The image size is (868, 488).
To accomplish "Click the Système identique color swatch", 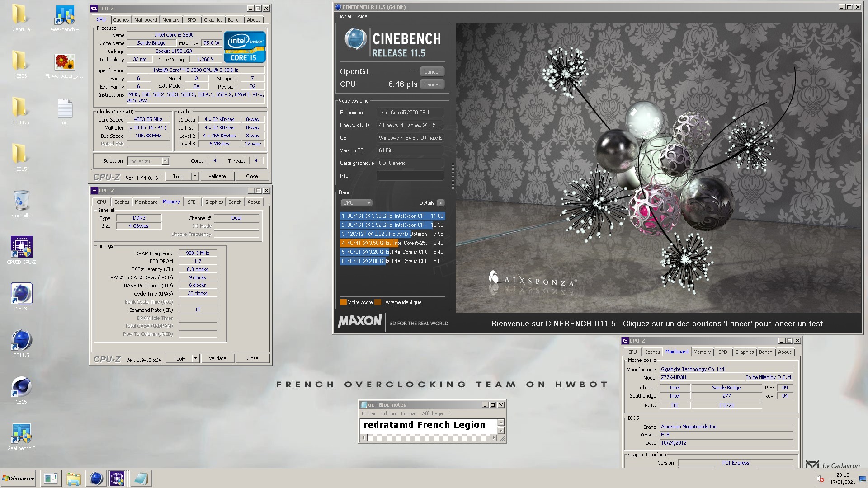I will click(377, 302).
